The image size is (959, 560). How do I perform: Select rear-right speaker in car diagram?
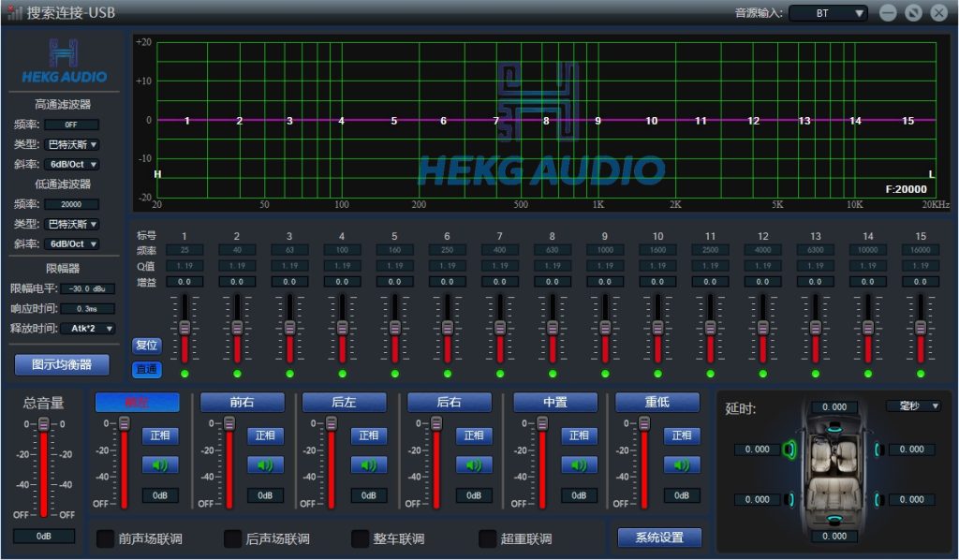click(878, 499)
